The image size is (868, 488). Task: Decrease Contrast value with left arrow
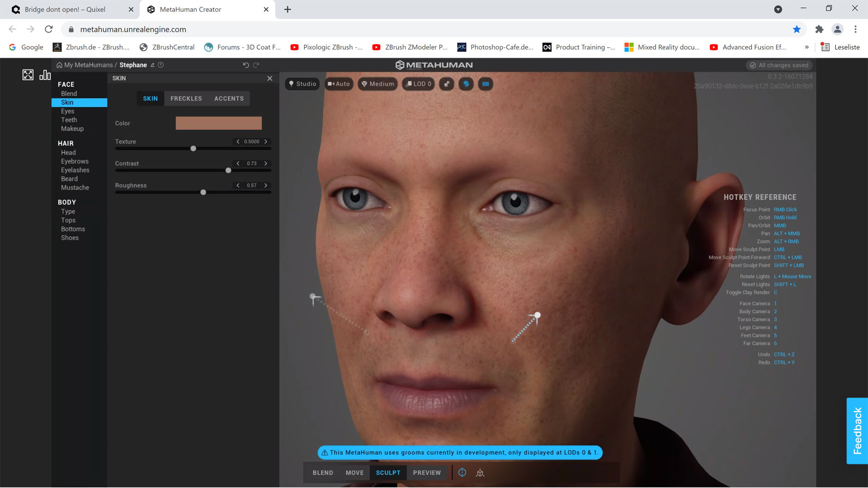coord(238,164)
